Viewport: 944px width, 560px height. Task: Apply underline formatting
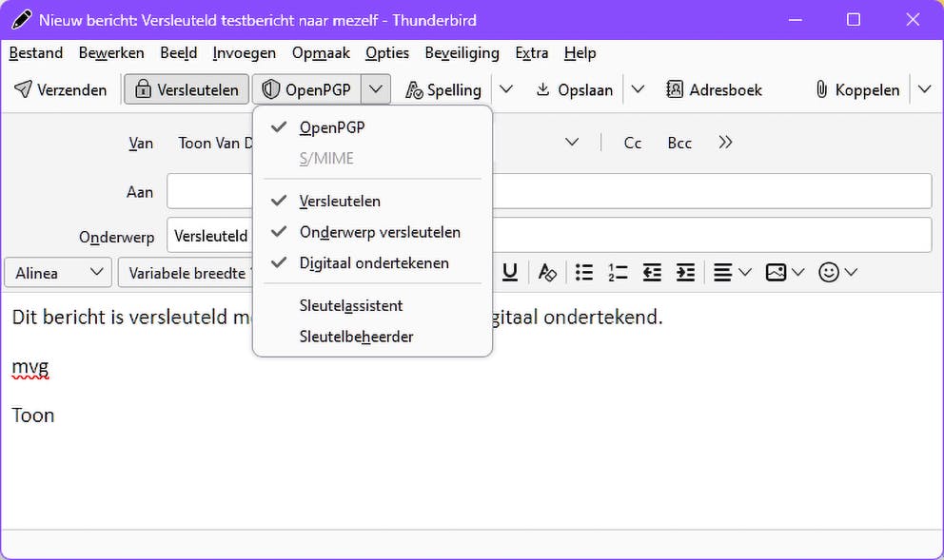pos(510,273)
